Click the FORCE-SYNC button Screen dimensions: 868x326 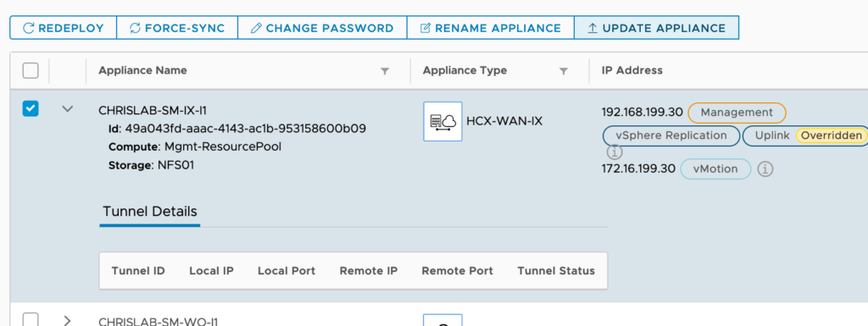click(x=177, y=28)
